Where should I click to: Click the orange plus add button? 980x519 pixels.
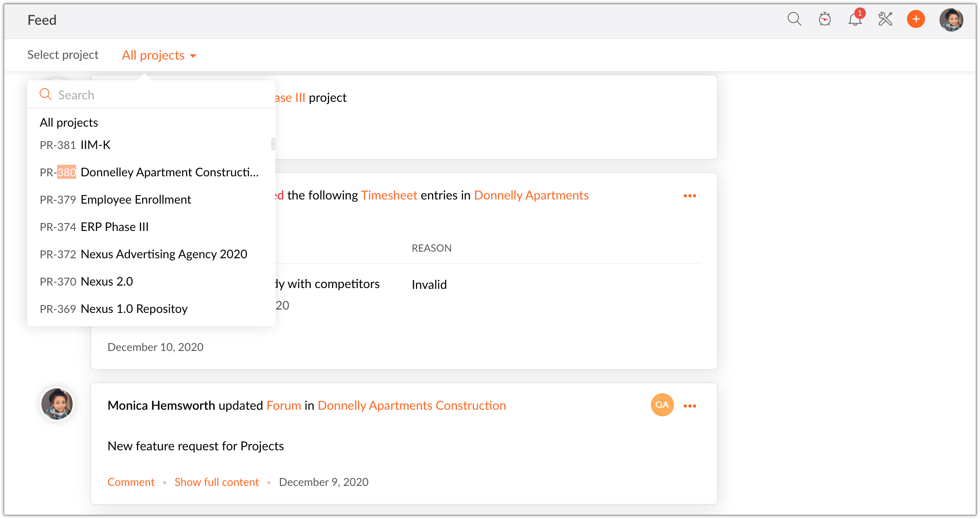click(x=916, y=19)
